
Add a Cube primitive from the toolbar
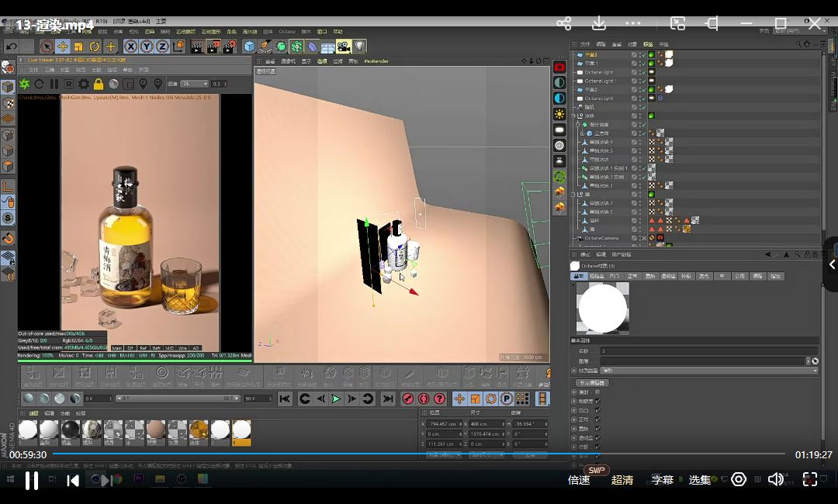pos(250,47)
